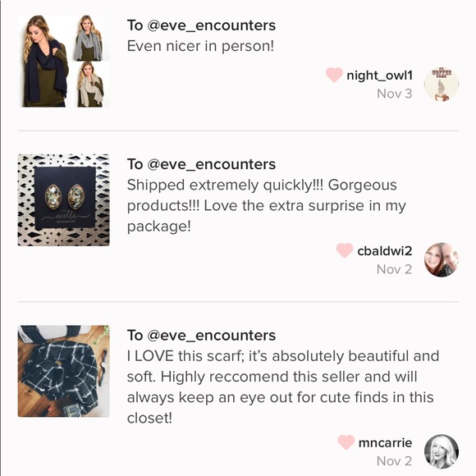Screen dimensions: 476x476
Task: Open @eve_encounters mention in earrings review
Action: (211, 164)
